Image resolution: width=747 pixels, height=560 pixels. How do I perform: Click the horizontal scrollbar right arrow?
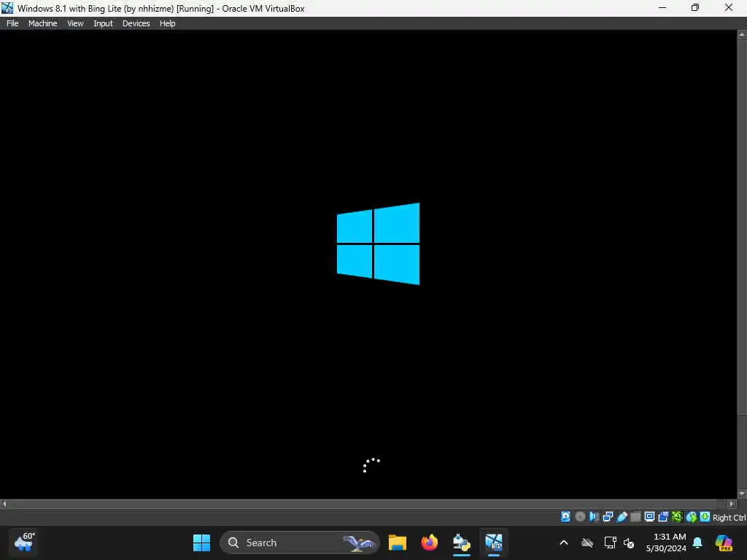[732, 503]
